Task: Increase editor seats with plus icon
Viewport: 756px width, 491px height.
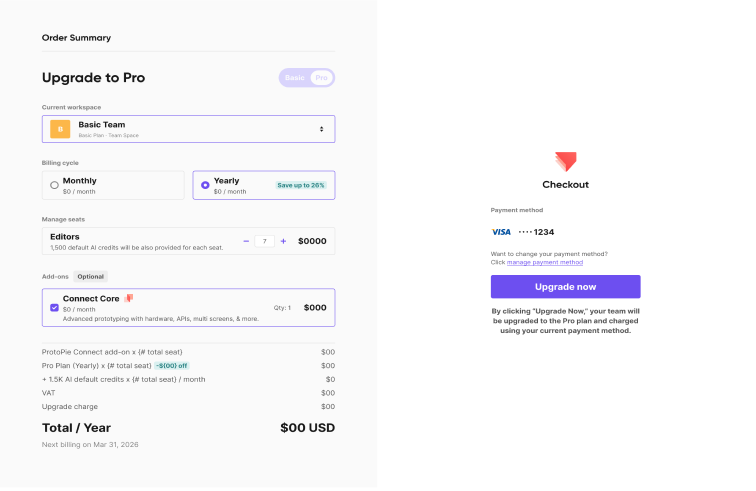Action: (284, 241)
